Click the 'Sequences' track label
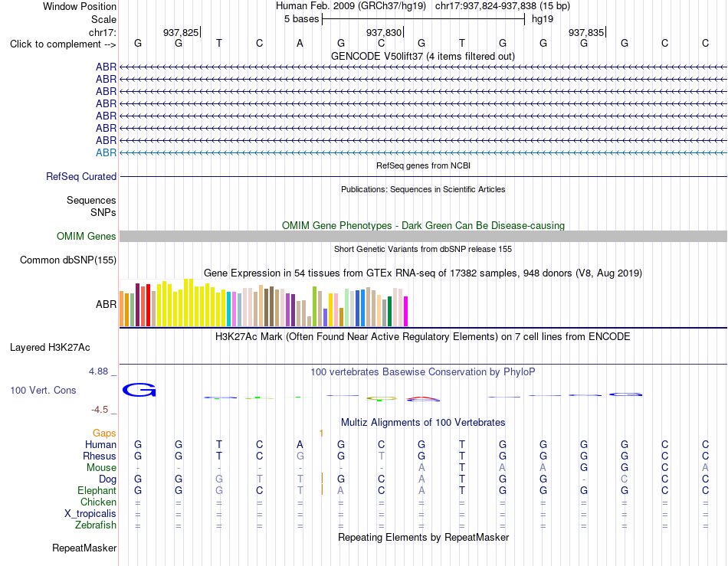728x566 pixels. click(91, 200)
